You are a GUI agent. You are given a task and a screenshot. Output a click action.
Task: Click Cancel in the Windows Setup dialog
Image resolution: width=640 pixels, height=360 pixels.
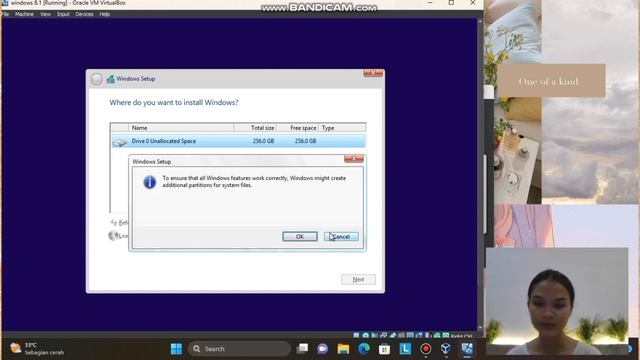point(341,236)
